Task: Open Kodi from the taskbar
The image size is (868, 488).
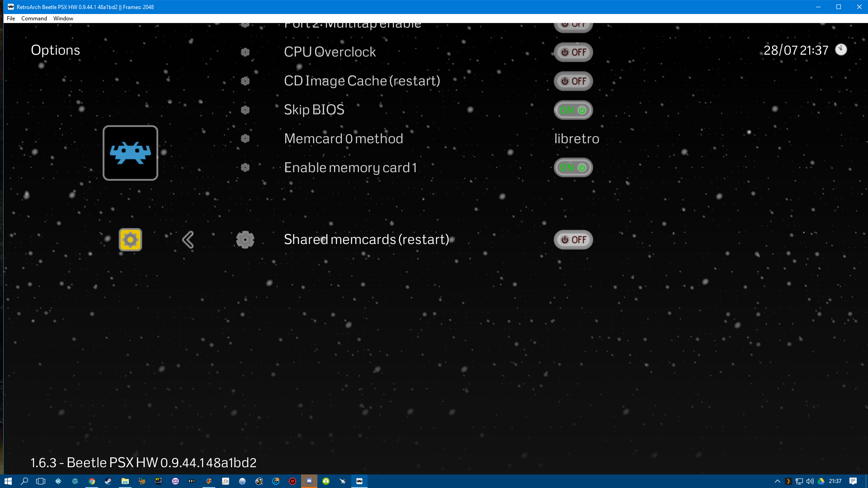Action: (58, 481)
